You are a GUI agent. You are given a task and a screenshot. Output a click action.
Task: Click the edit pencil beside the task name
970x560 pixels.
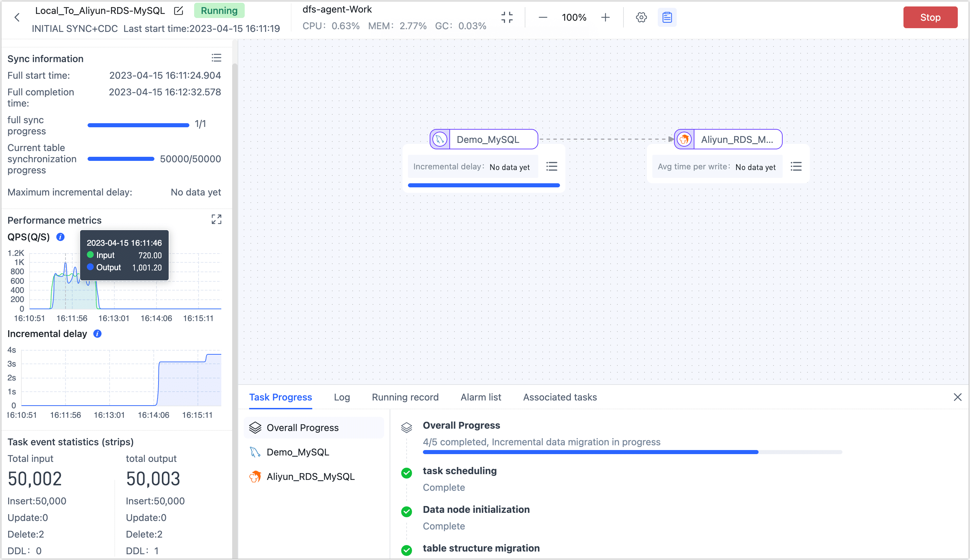178,11
